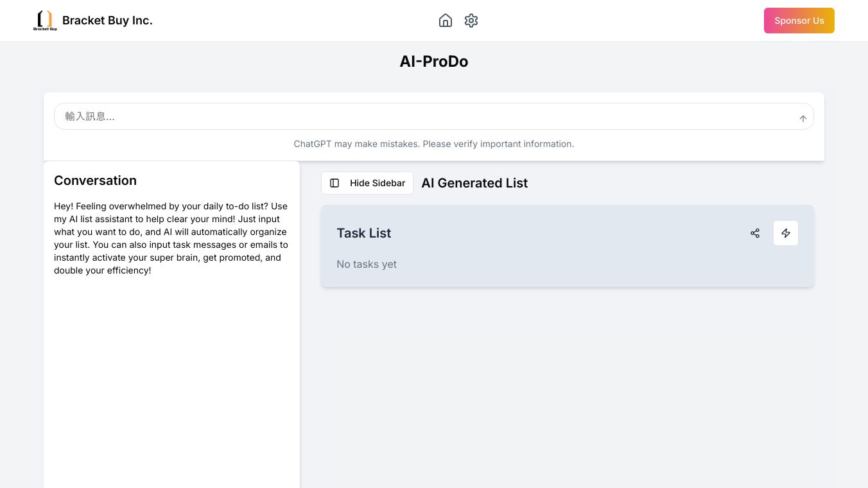Click the ChatGPT mistakes disclaimer text
The image size is (868, 488).
coord(434,144)
